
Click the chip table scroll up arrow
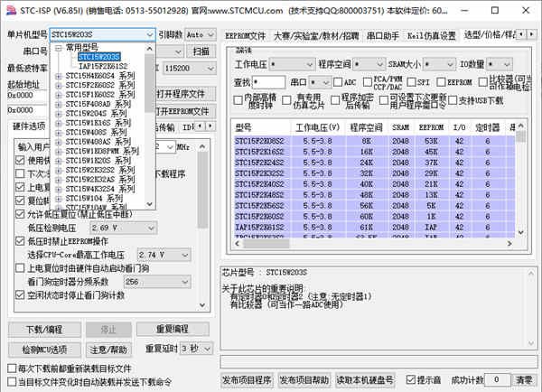[x=521, y=126]
